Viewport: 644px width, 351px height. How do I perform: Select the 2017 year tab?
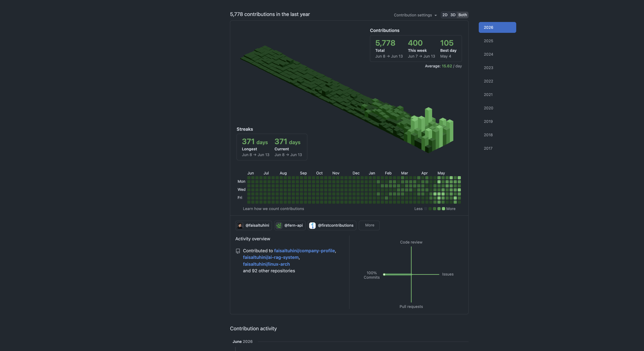(x=497, y=148)
